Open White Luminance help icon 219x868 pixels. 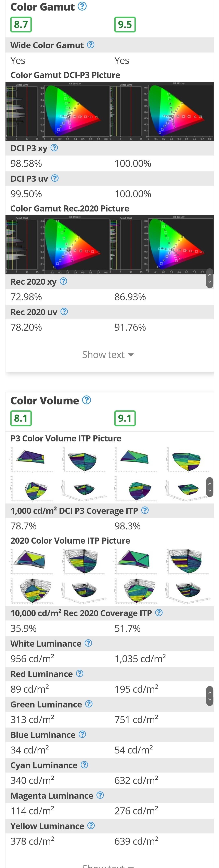(88, 643)
